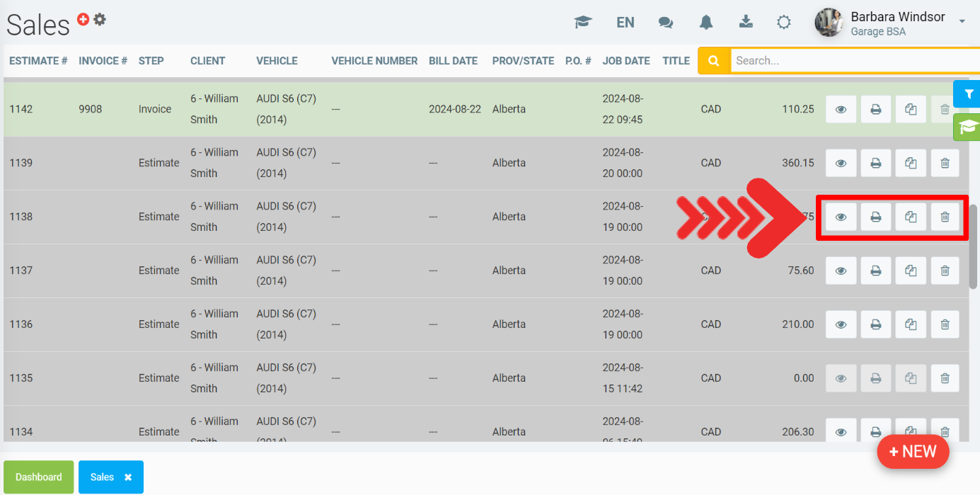This screenshot has height=495, width=980.
Task: Open the EN language selector
Action: [625, 23]
